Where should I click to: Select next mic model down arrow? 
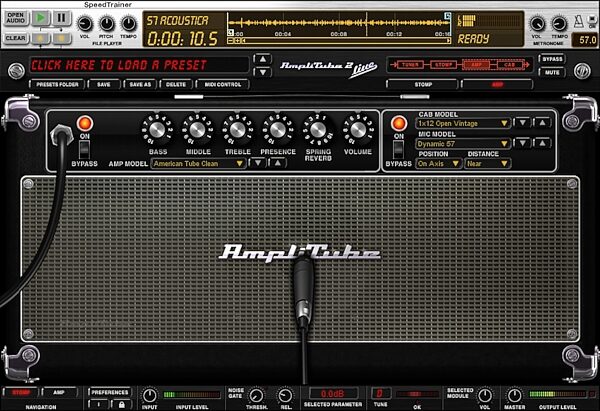pos(522,144)
